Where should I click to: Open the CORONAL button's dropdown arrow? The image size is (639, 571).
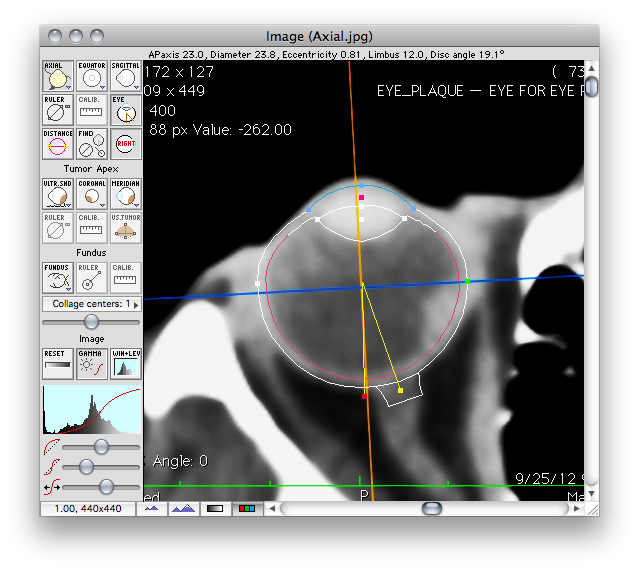(102, 205)
